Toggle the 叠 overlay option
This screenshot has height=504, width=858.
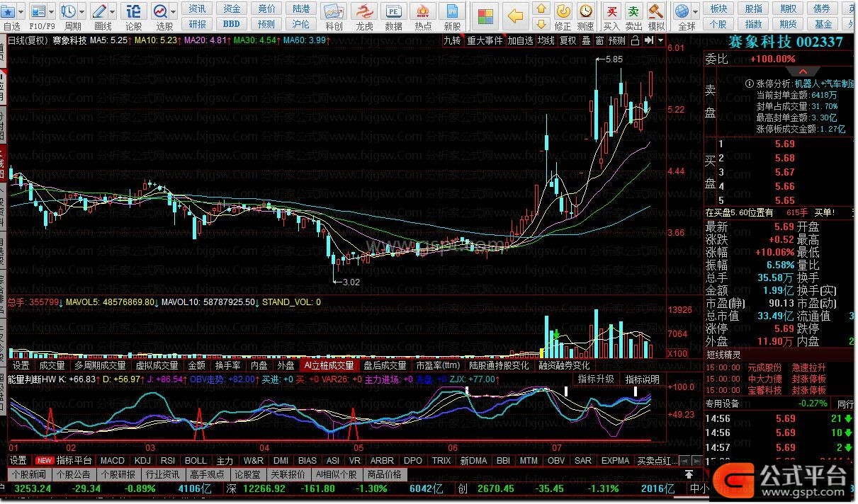(x=586, y=40)
